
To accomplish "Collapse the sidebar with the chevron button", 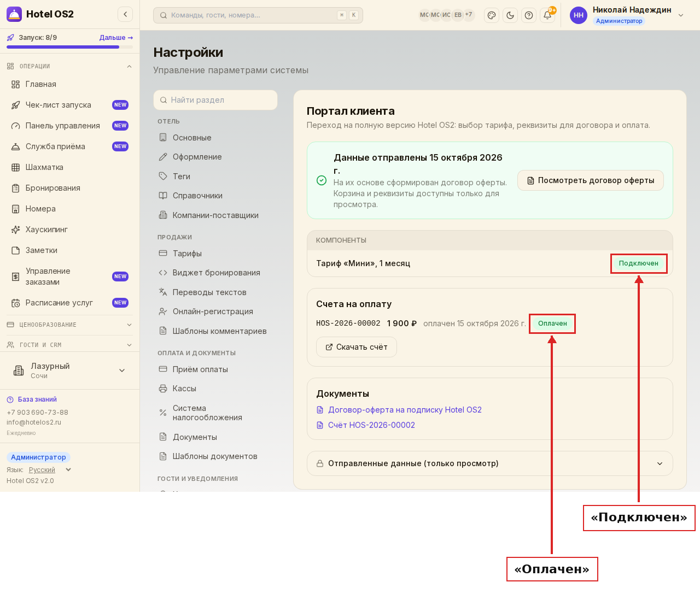I will point(125,14).
